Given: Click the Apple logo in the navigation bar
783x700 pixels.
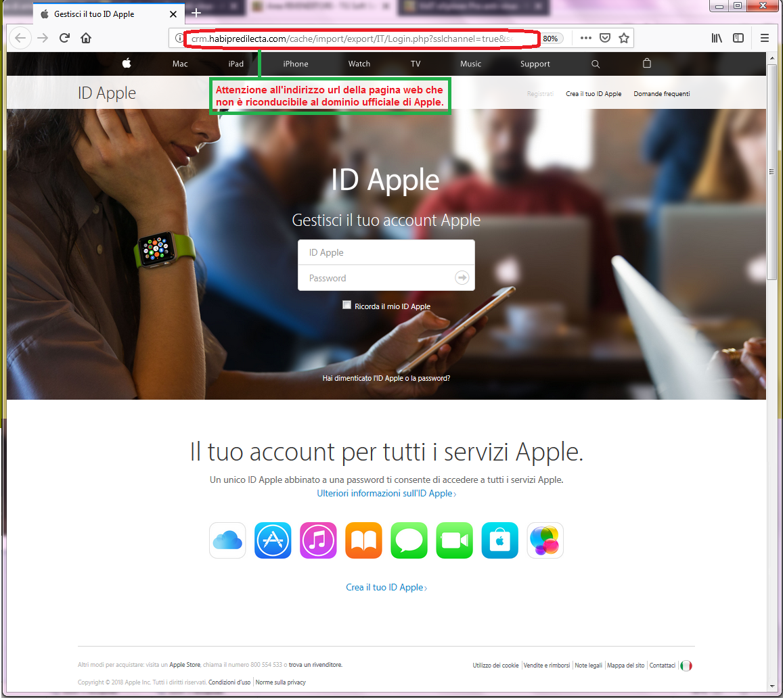Looking at the screenshot, I should [127, 64].
